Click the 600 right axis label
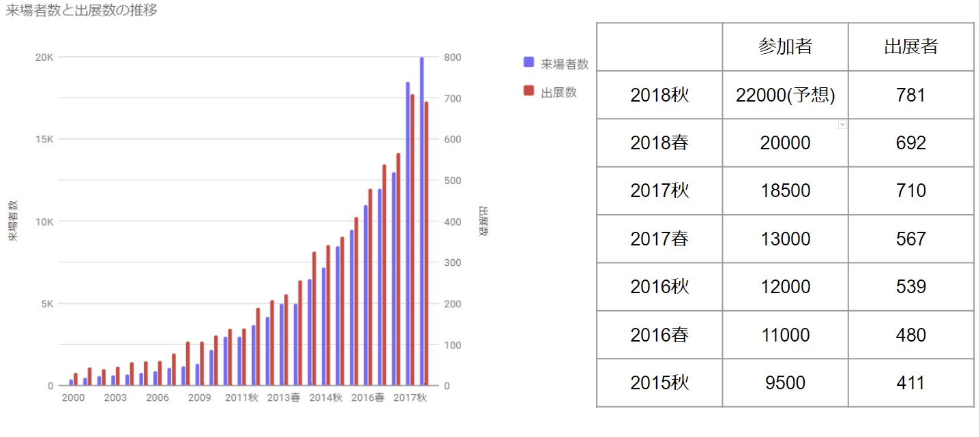 [452, 139]
